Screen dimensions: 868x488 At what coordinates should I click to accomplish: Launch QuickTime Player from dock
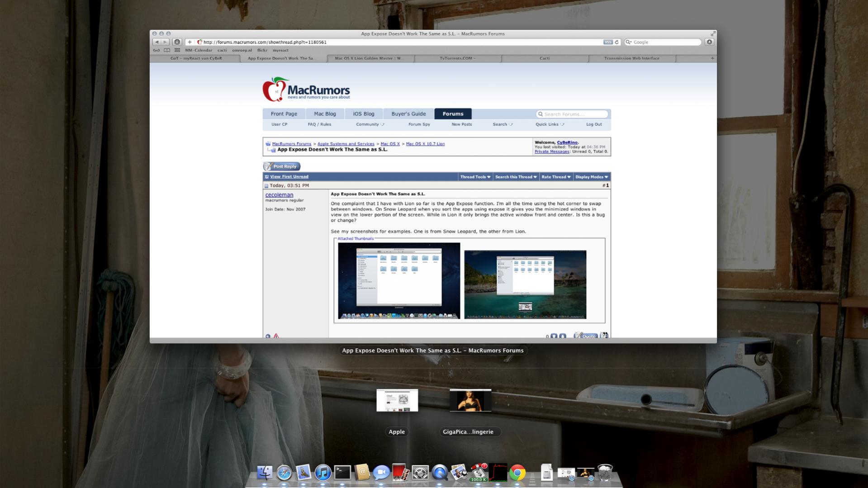440,473
